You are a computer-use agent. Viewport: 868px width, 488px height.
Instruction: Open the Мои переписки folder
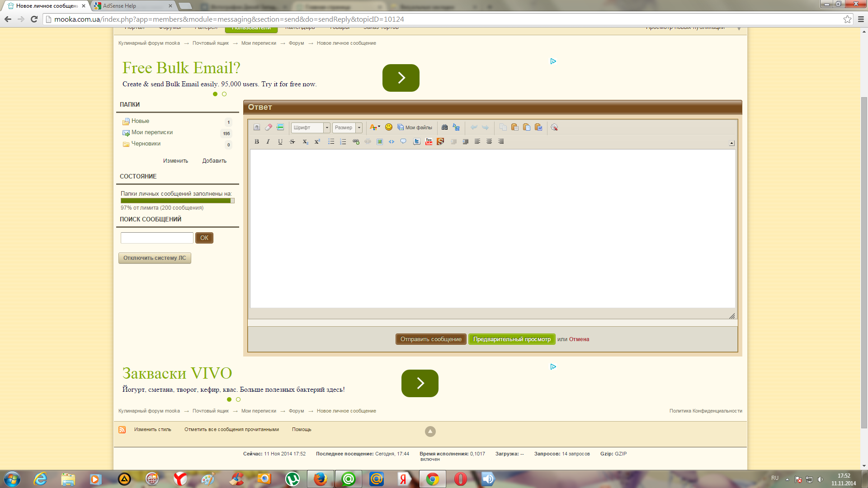click(152, 132)
